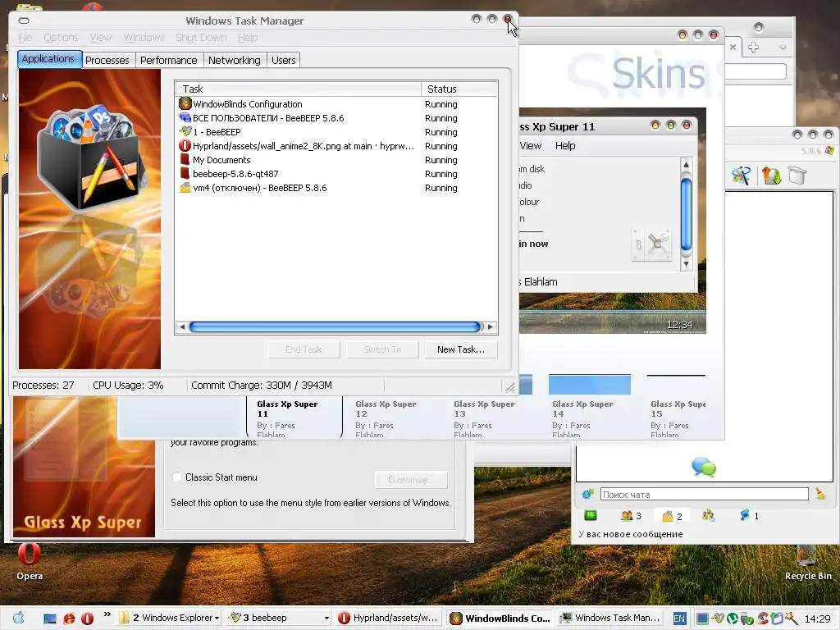Click the Customize... button
The height and width of the screenshot is (630, 840).
tap(410, 479)
